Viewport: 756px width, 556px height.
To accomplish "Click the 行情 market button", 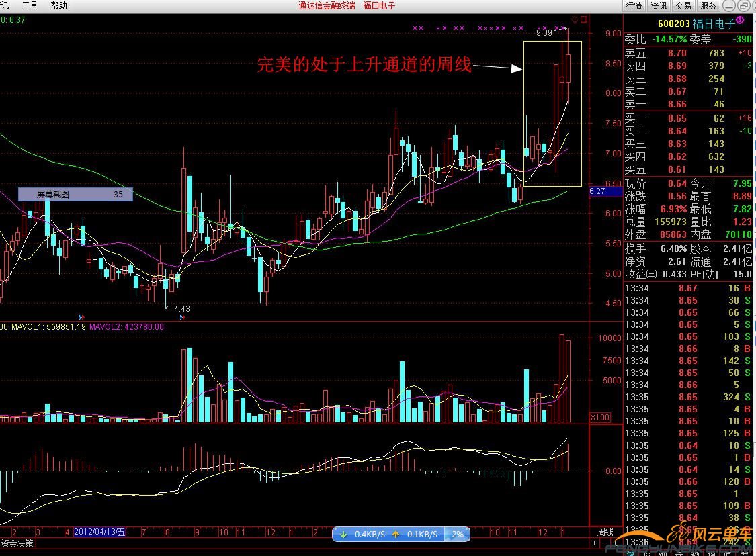I will 634,5.
